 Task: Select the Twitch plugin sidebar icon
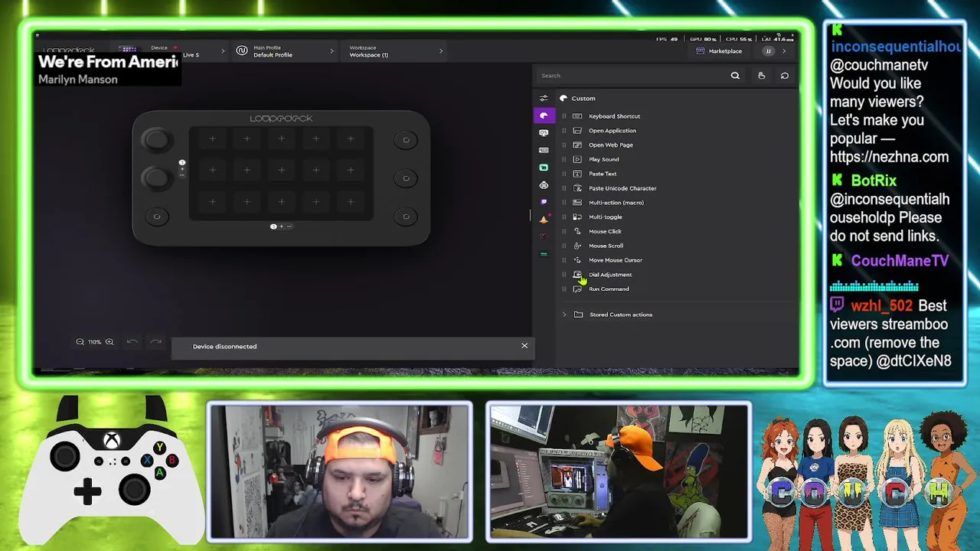pos(544,202)
